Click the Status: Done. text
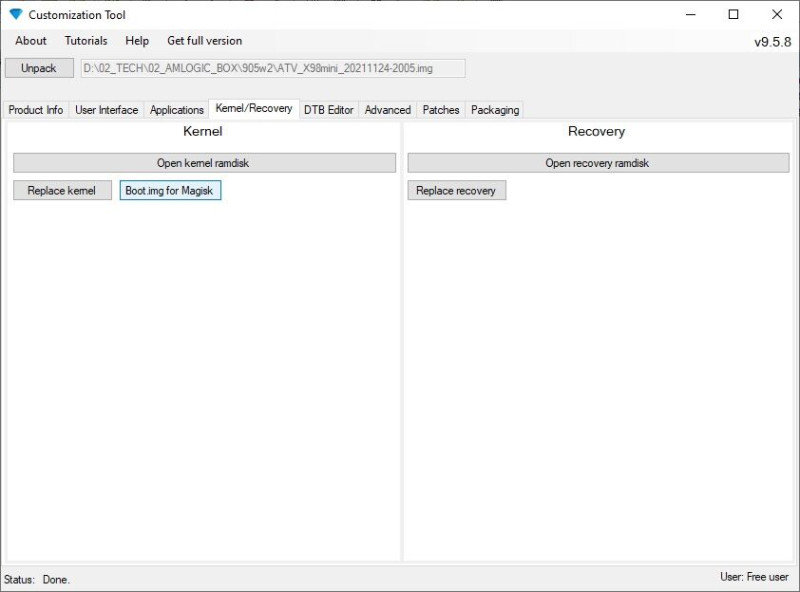This screenshot has height=592, width=800. [x=37, y=579]
